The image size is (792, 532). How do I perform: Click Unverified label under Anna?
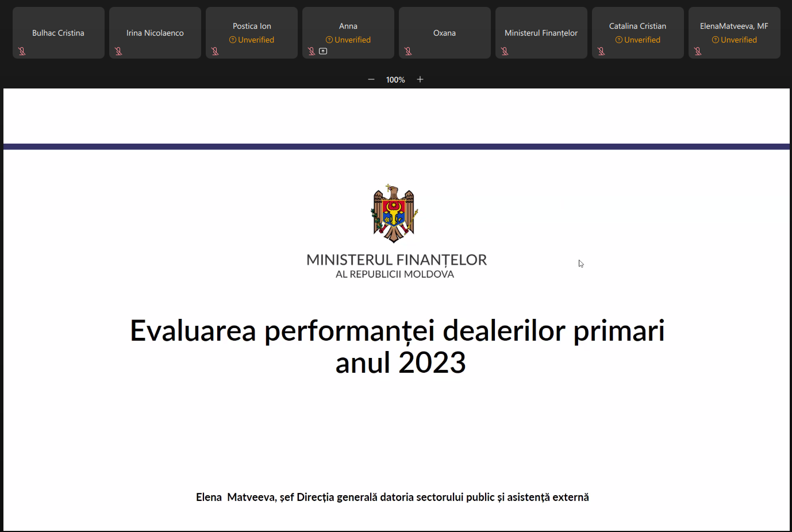click(x=353, y=40)
